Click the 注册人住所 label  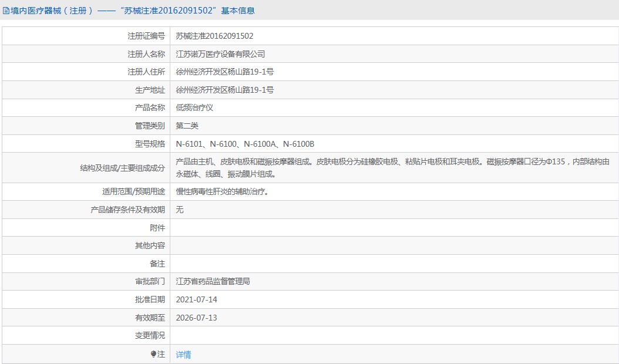pos(146,72)
